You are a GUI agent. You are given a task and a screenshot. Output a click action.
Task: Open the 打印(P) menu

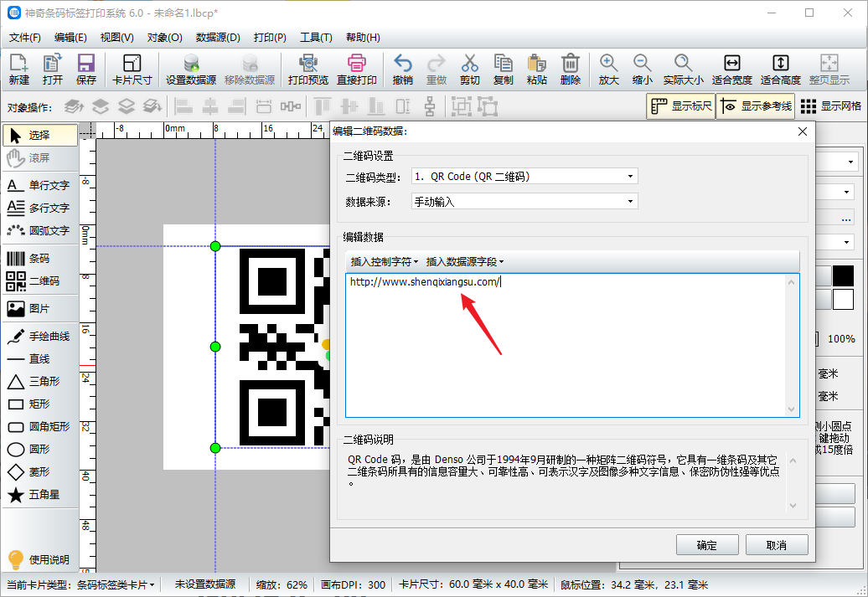pyautogui.click(x=270, y=38)
